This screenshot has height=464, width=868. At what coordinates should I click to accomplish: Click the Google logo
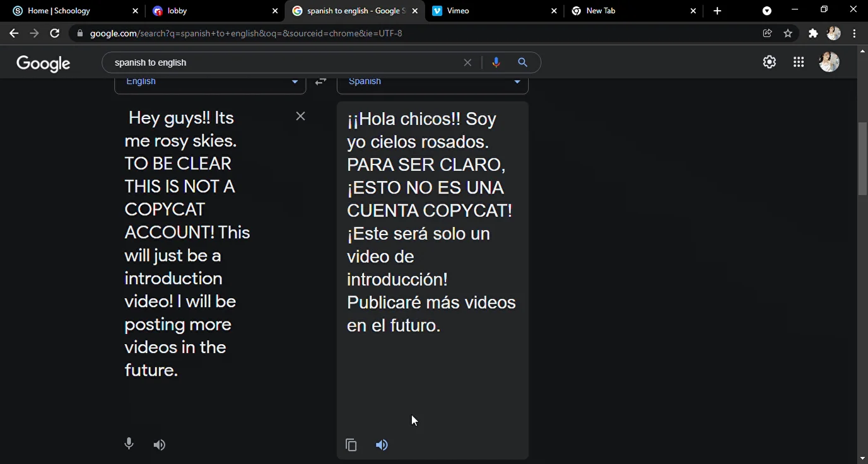tap(44, 63)
